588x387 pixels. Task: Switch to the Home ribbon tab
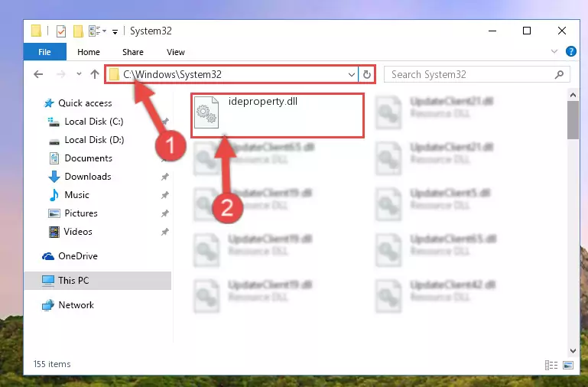pyautogui.click(x=89, y=52)
